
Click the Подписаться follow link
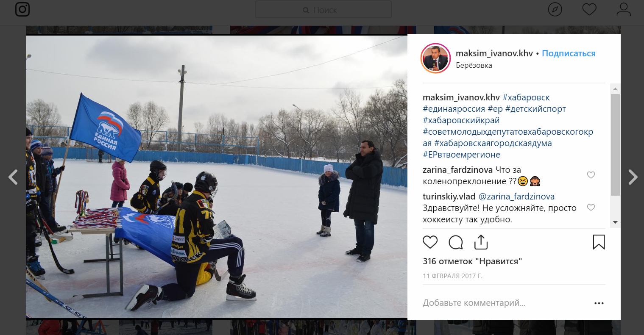(x=569, y=53)
